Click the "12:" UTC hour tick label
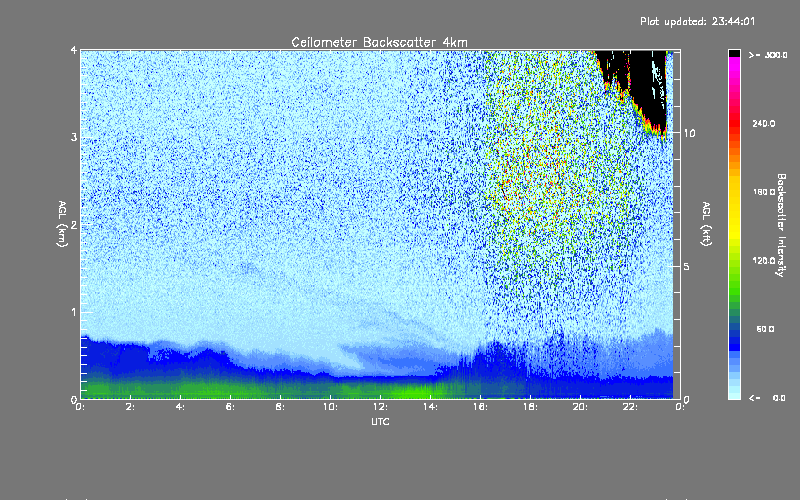The height and width of the screenshot is (500, 800). (380, 407)
